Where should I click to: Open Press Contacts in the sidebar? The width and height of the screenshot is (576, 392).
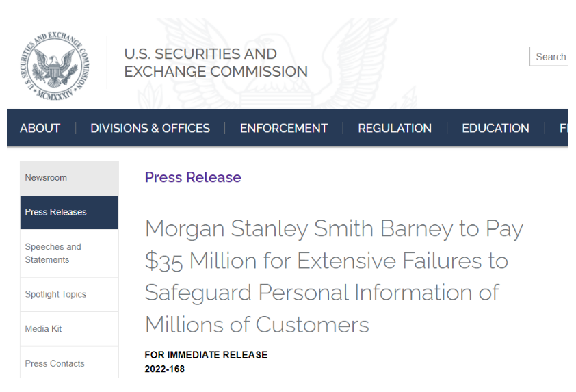tap(69, 363)
